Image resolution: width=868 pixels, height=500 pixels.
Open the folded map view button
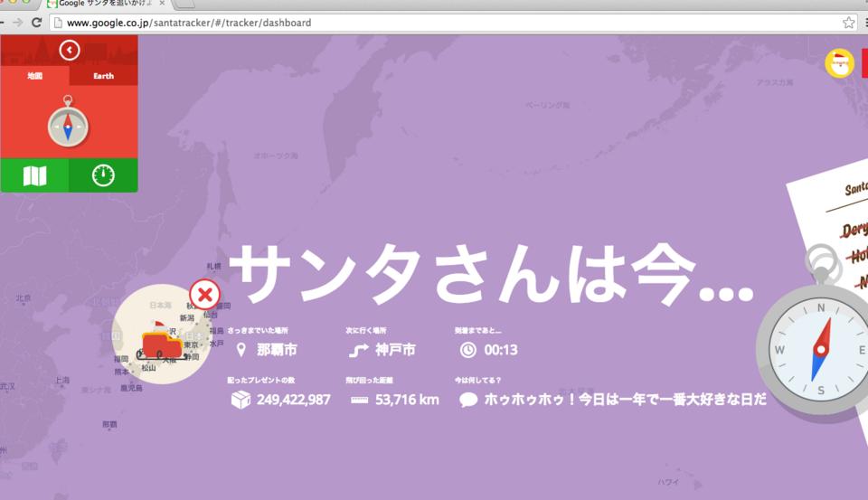pyautogui.click(x=35, y=175)
